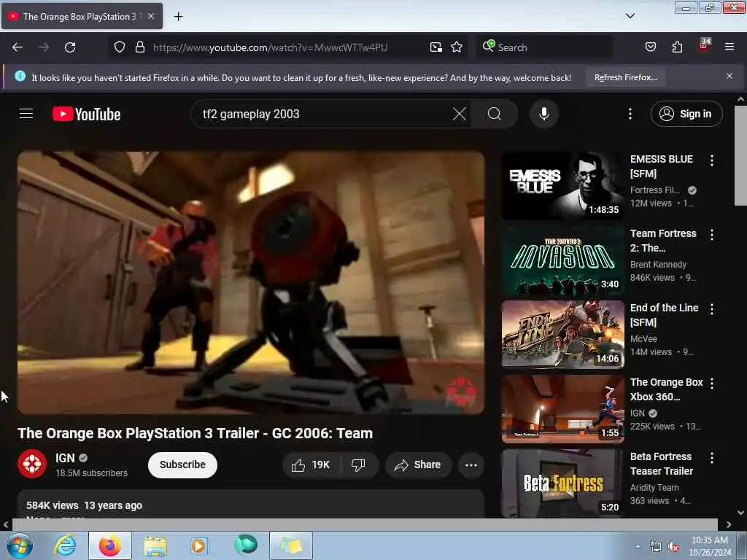
Task: Click the McVee channel name
Action: click(643, 338)
